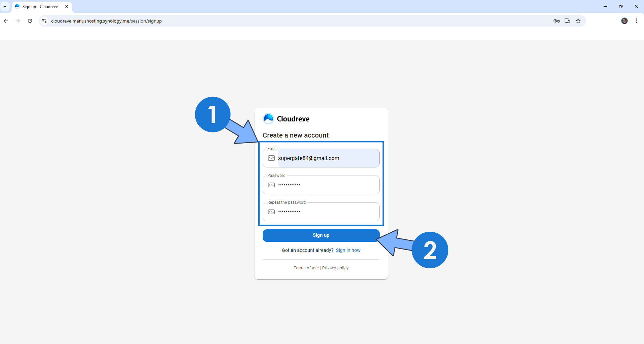Screen dimensions: 644x344
Task: Click the Cloudreve logo icon
Action: [268, 119]
